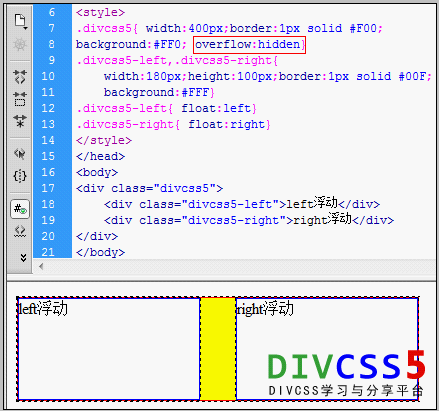Select line number 12 in gutter
This screenshot has height=412, width=440.
(x=48, y=108)
